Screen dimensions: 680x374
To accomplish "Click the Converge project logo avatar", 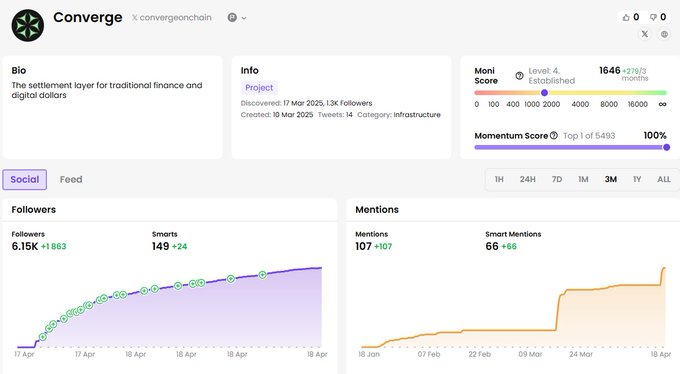I will pyautogui.click(x=28, y=26).
